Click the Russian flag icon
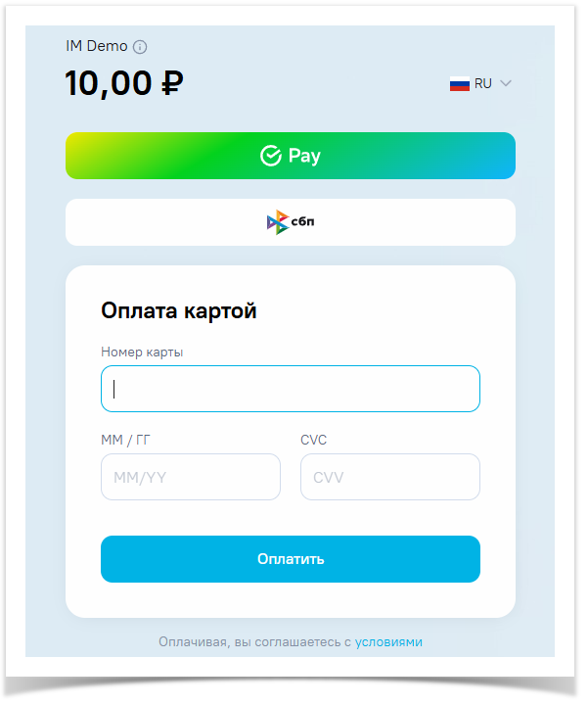 [460, 84]
